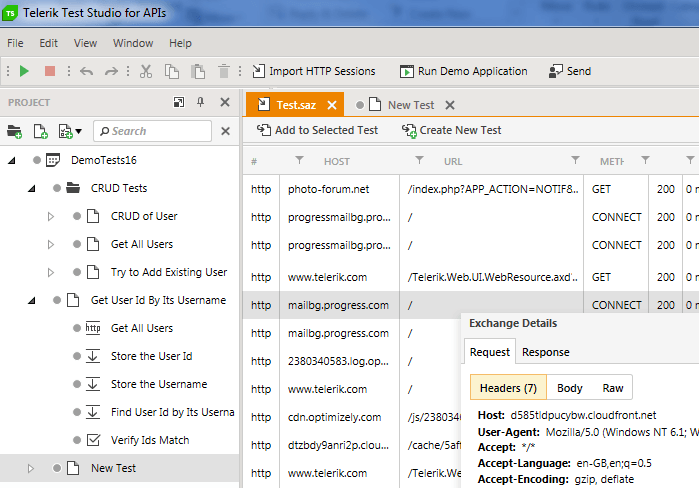Click the Send button in toolbar
Viewport: 699px width, 488px height.
click(x=570, y=71)
